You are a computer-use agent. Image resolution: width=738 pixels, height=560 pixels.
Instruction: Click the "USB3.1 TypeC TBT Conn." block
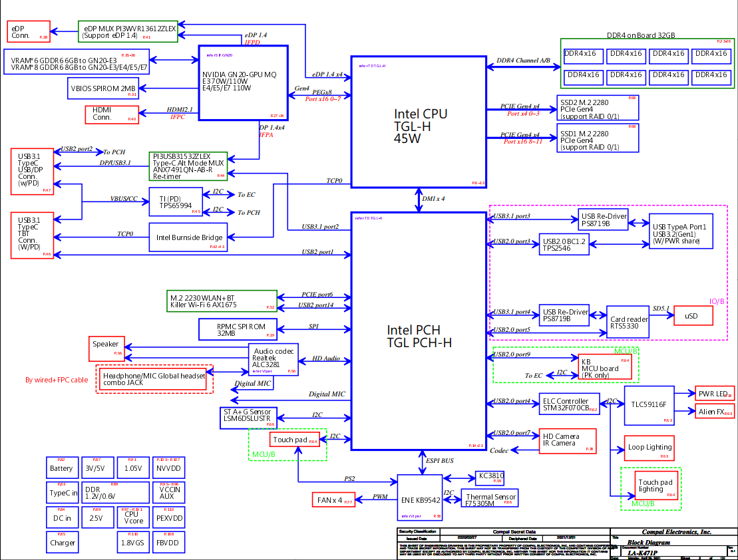33,235
